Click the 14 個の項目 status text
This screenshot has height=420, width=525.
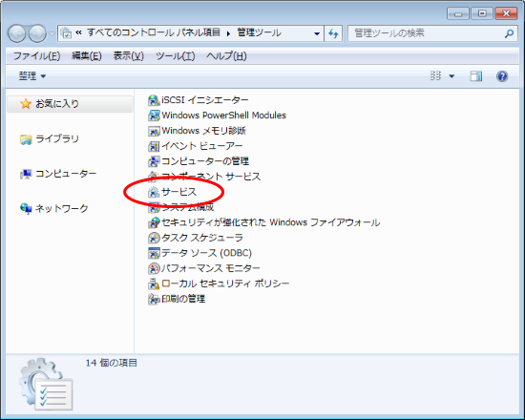pos(111,363)
